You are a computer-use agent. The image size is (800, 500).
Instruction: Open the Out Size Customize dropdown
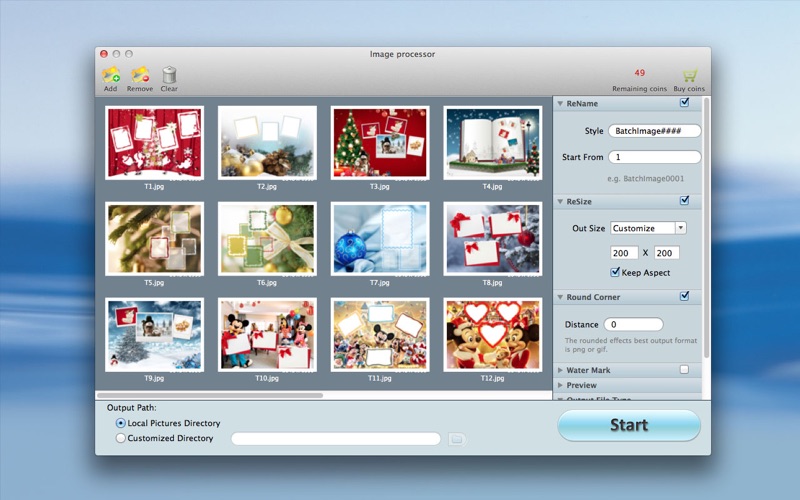(648, 228)
